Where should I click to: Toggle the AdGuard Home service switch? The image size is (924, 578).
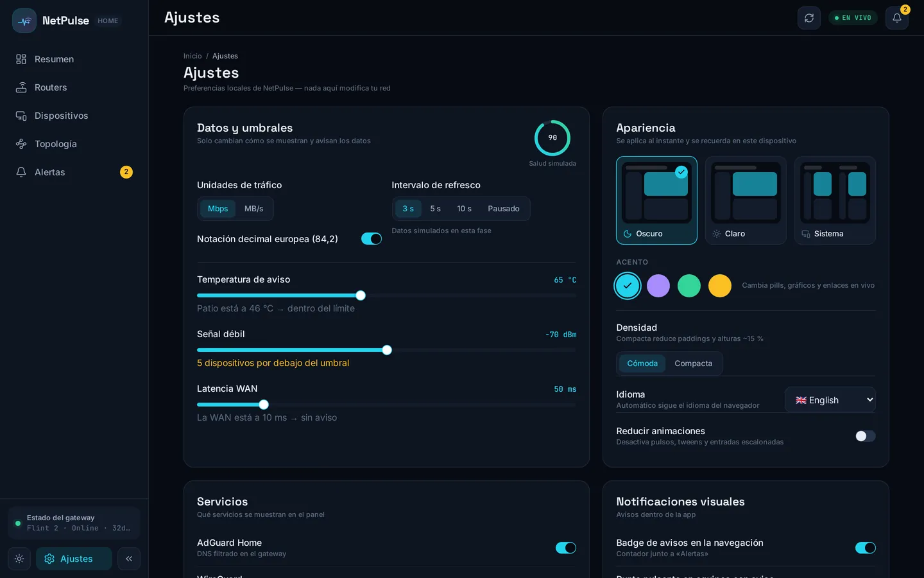point(566,548)
